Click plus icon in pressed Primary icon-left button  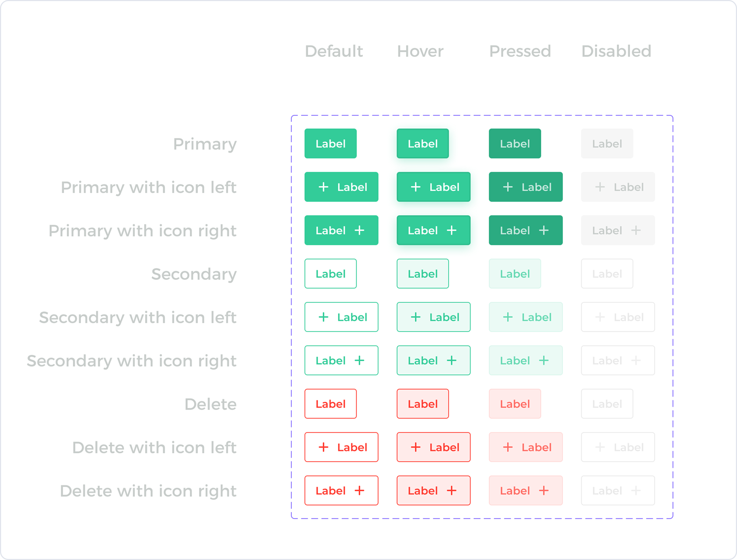pos(507,187)
